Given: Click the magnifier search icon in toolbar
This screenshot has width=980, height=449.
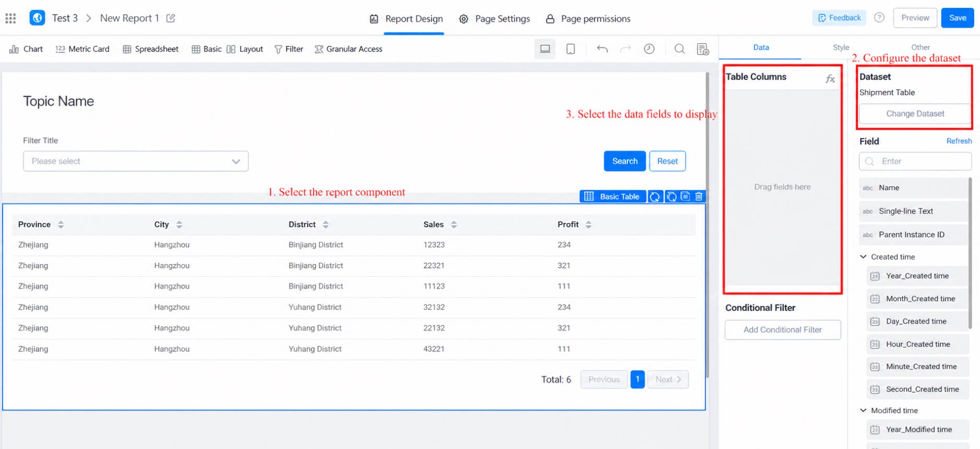Looking at the screenshot, I should tap(679, 49).
